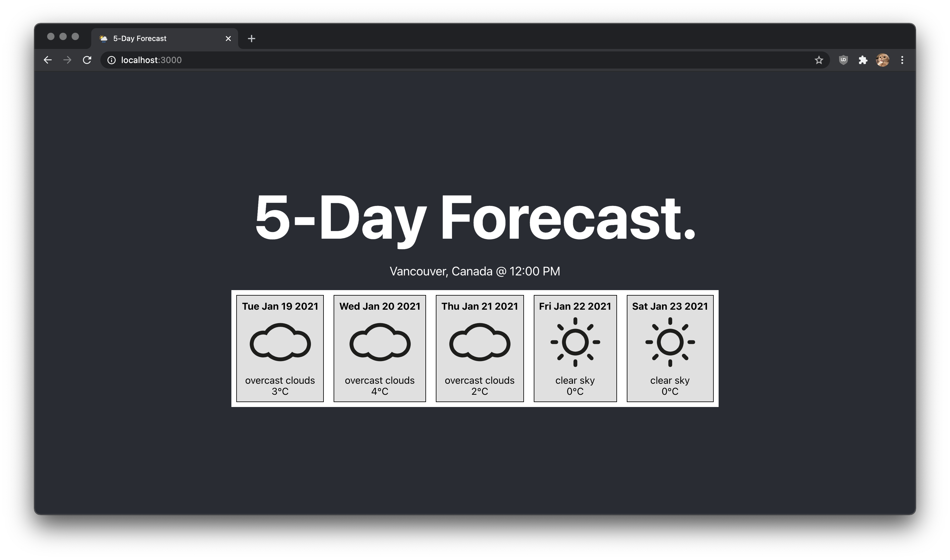Viewport: 950px width, 560px height.
Task: Click the Vancouver, Canada location text
Action: click(x=475, y=271)
